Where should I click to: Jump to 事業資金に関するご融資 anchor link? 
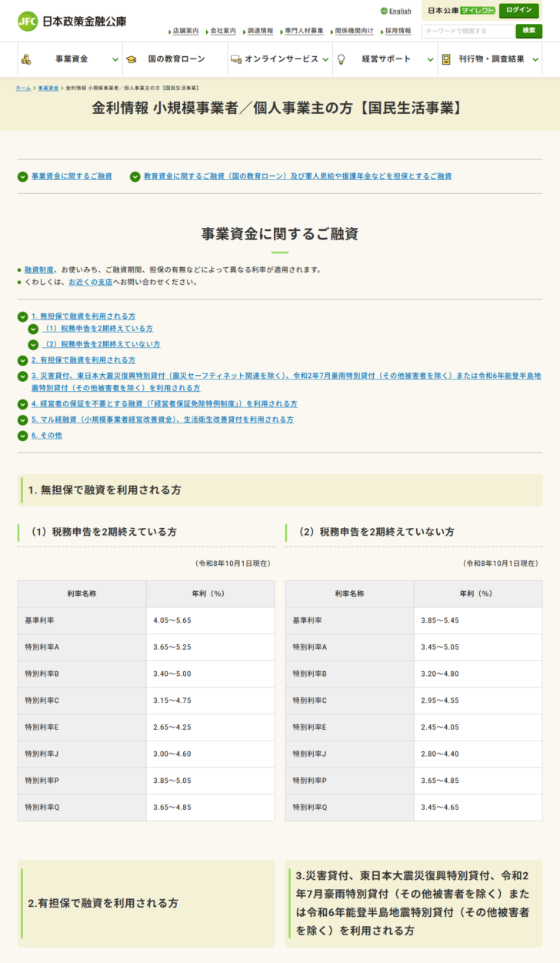coord(72,176)
